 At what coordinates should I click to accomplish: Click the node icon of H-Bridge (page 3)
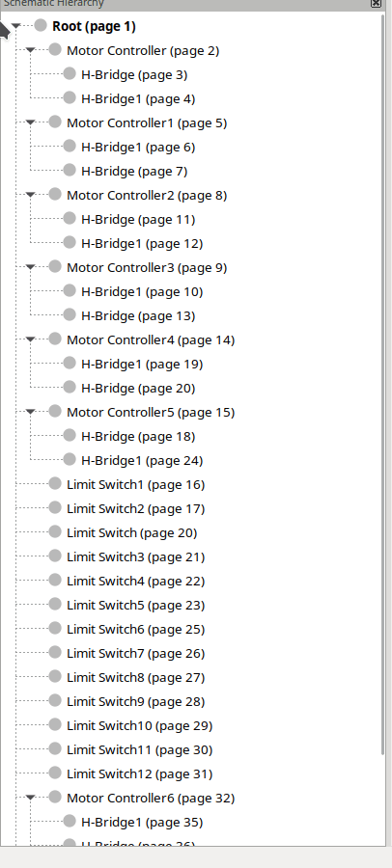[70, 73]
